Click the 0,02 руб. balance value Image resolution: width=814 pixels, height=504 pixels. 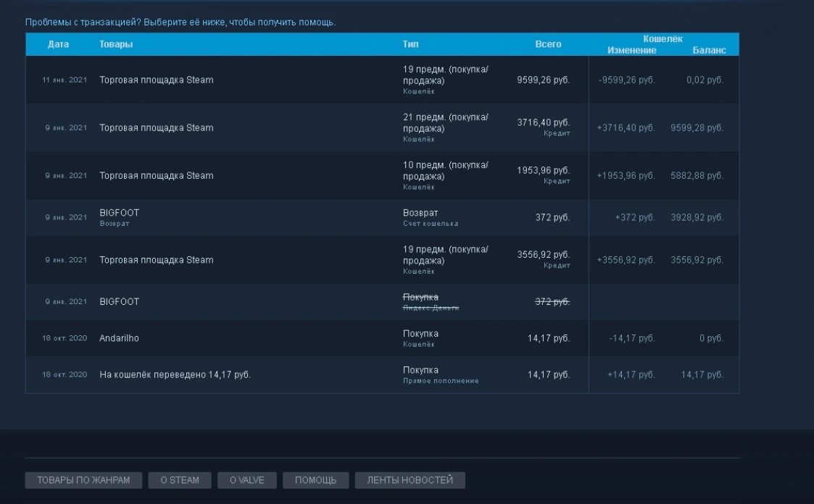(x=705, y=80)
